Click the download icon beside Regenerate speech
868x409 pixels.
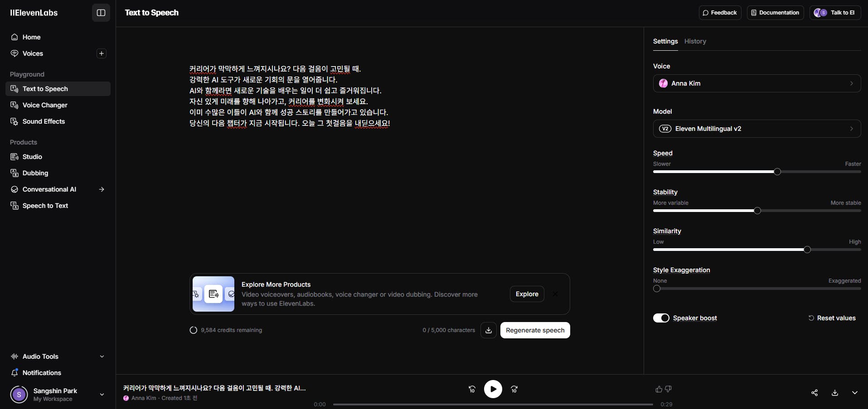click(x=489, y=330)
